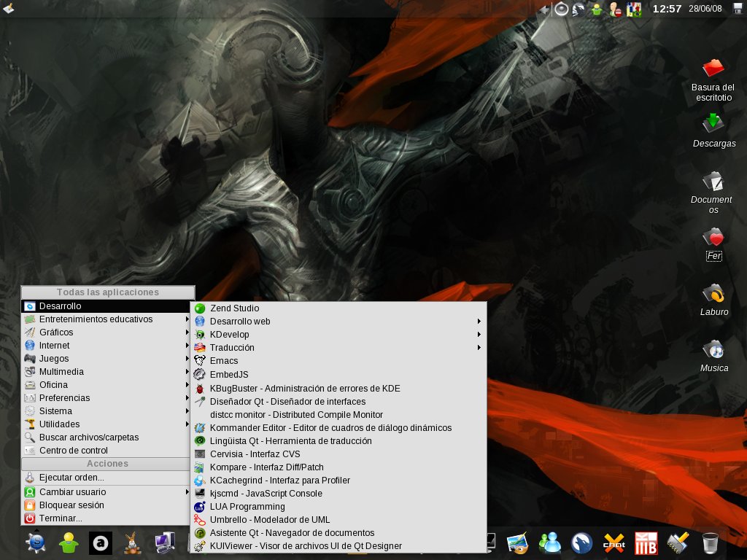Viewport: 747px width, 560px height.
Task: Launch aMule donkey icon in the dock
Action: pos(133,542)
